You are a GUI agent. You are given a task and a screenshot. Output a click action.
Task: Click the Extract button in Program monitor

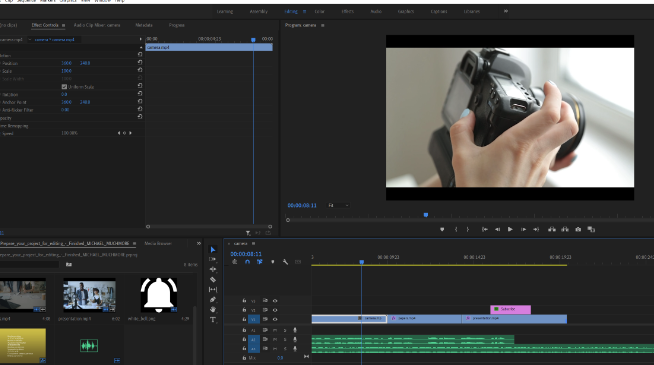pyautogui.click(x=565, y=229)
